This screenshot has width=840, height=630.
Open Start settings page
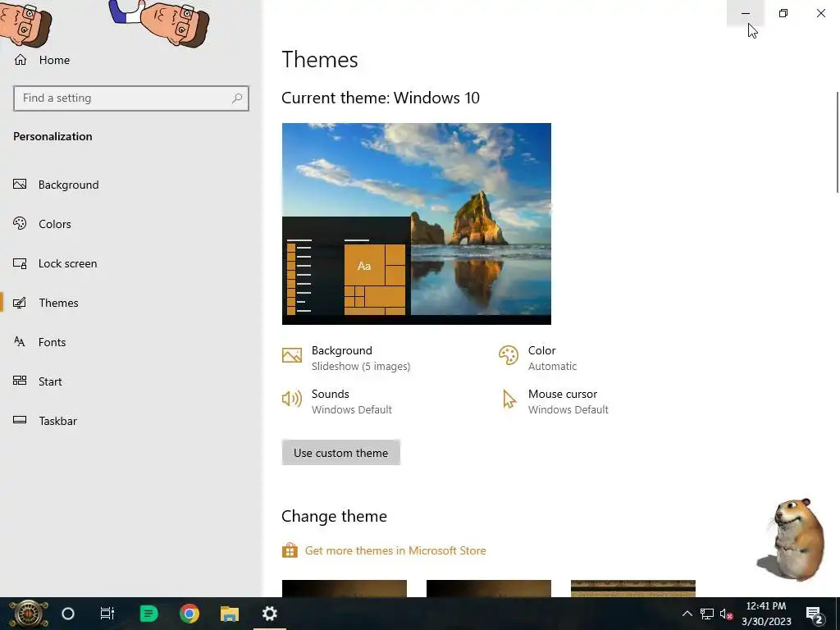tap(50, 381)
